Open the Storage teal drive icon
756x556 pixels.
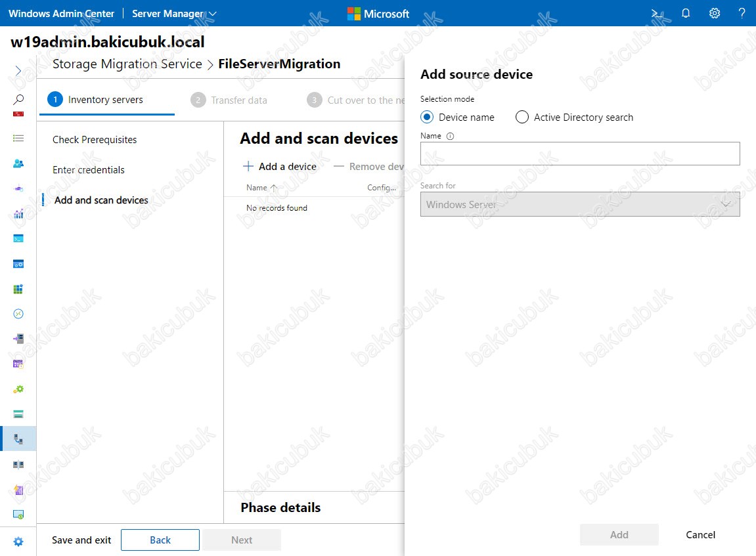(x=18, y=414)
